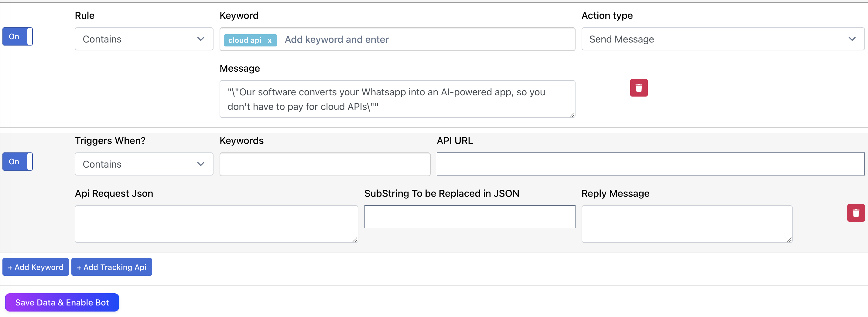
Task: Click the API URL field
Action: coord(650,164)
